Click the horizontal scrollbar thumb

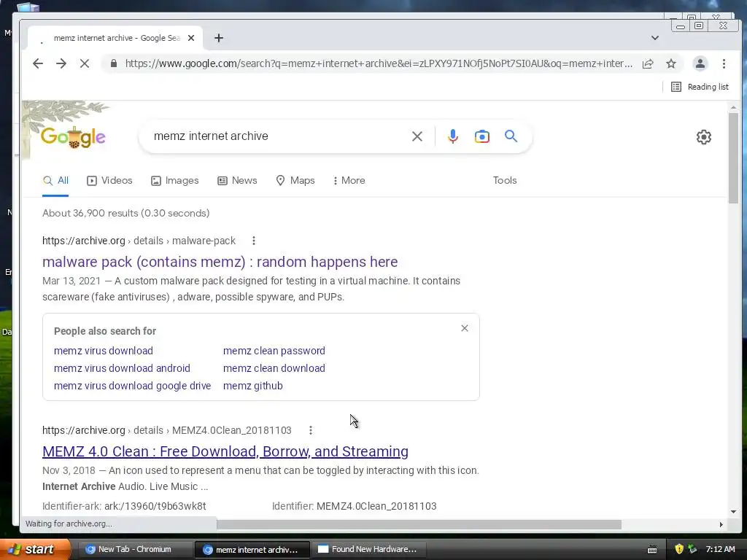[419, 524]
